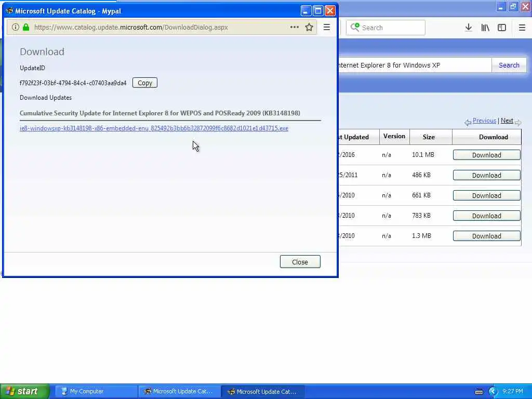The width and height of the screenshot is (532, 399).
Task: Click the green padlock security icon
Action: pyautogui.click(x=26, y=27)
